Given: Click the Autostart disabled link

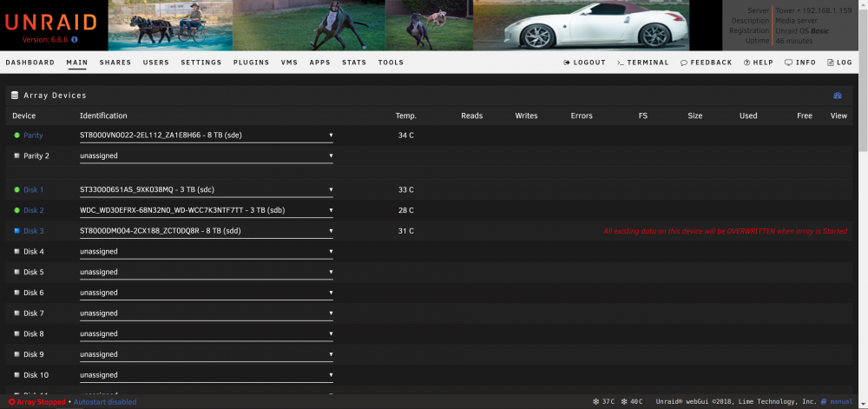Looking at the screenshot, I should [x=105, y=402].
